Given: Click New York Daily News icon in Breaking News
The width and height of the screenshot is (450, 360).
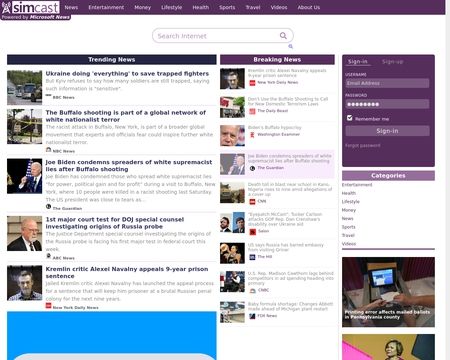Looking at the screenshot, I should tap(252, 83).
